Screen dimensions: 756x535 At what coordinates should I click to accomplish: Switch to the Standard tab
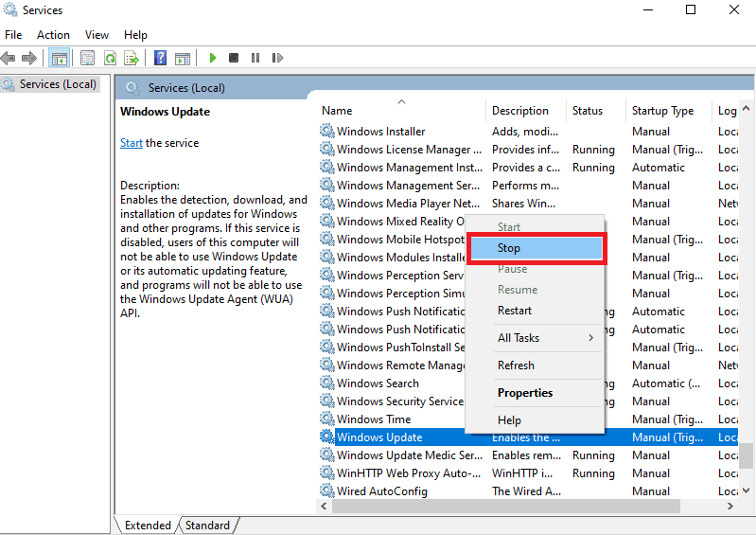pyautogui.click(x=207, y=525)
